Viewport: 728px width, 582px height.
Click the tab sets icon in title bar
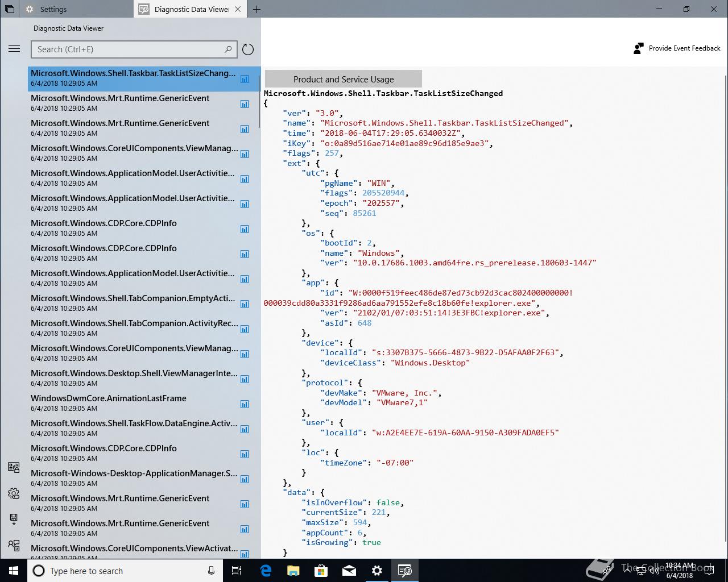pyautogui.click(x=10, y=9)
